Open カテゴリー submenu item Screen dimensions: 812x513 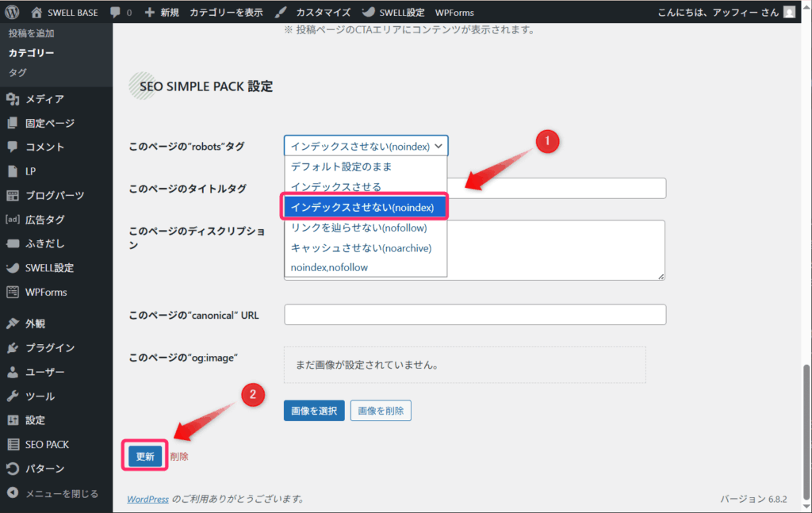point(31,53)
